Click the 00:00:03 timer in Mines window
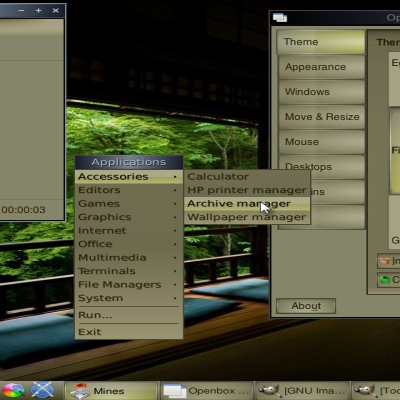 coord(23,210)
